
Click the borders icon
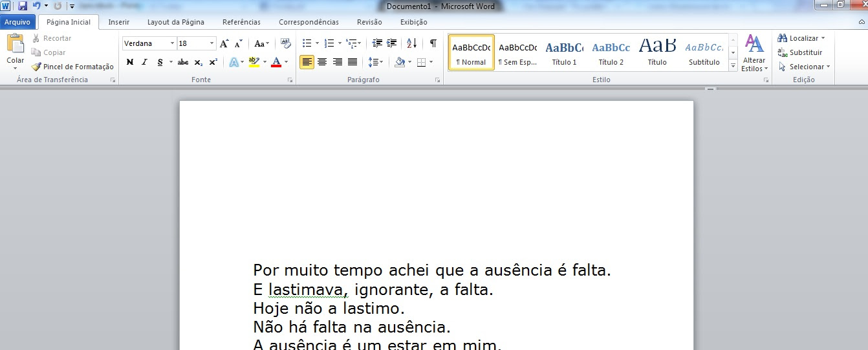tap(422, 62)
